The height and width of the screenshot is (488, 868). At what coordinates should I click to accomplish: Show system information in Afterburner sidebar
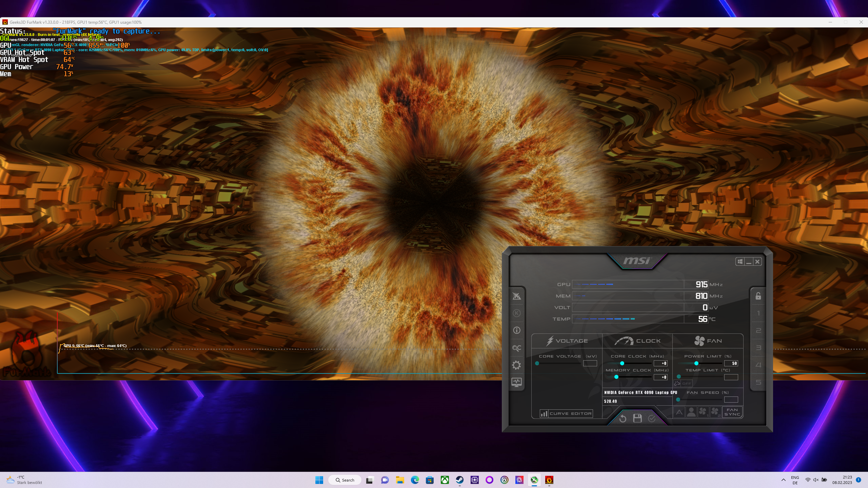516,330
